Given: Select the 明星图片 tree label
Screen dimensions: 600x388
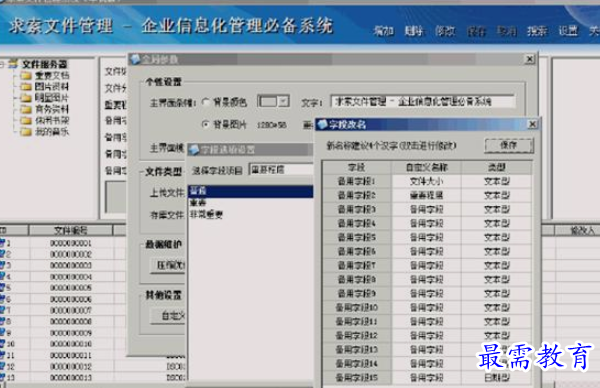Looking at the screenshot, I should coord(52,98).
